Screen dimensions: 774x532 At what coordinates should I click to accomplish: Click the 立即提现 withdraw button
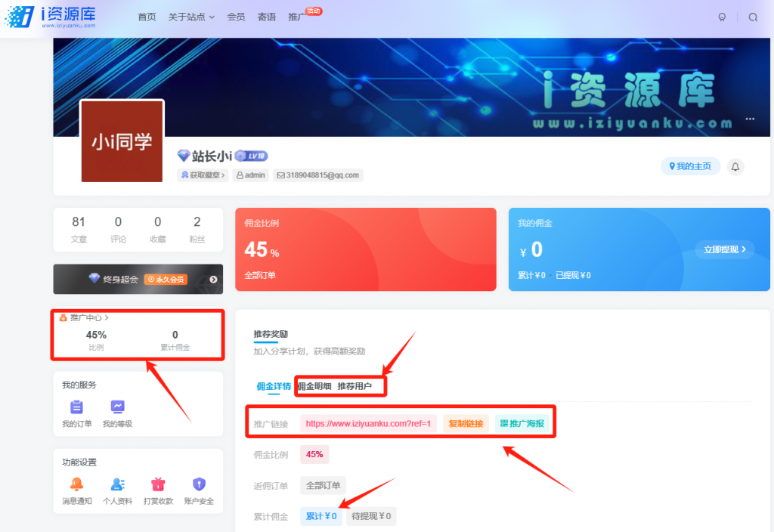(724, 249)
